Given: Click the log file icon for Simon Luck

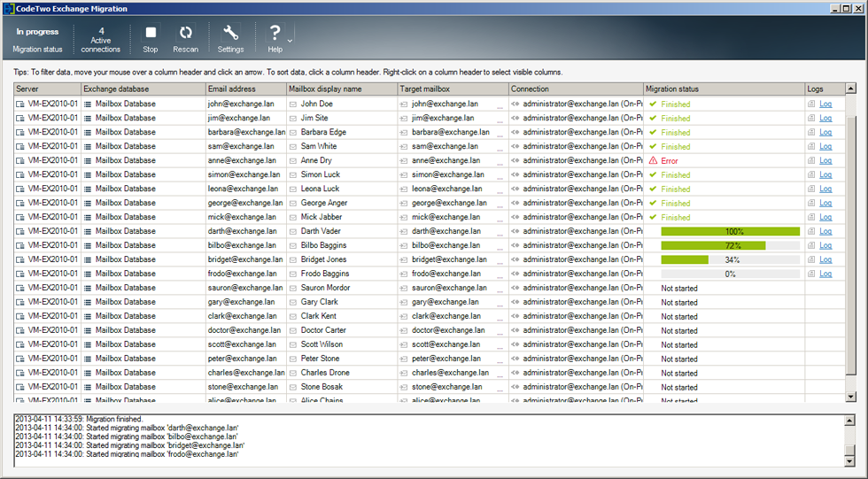Looking at the screenshot, I should point(811,174).
